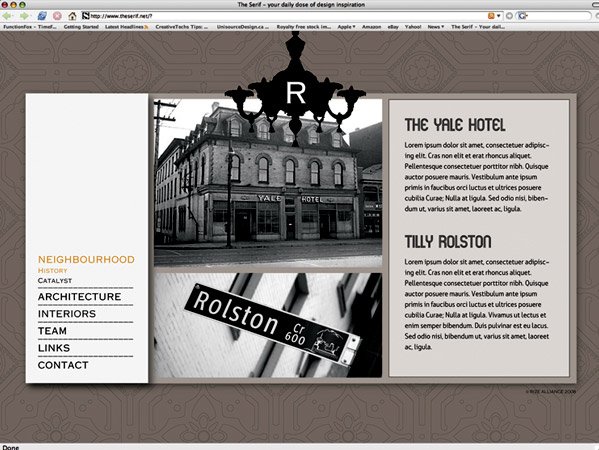Open the News bookmarks folder dropdown

(435, 27)
